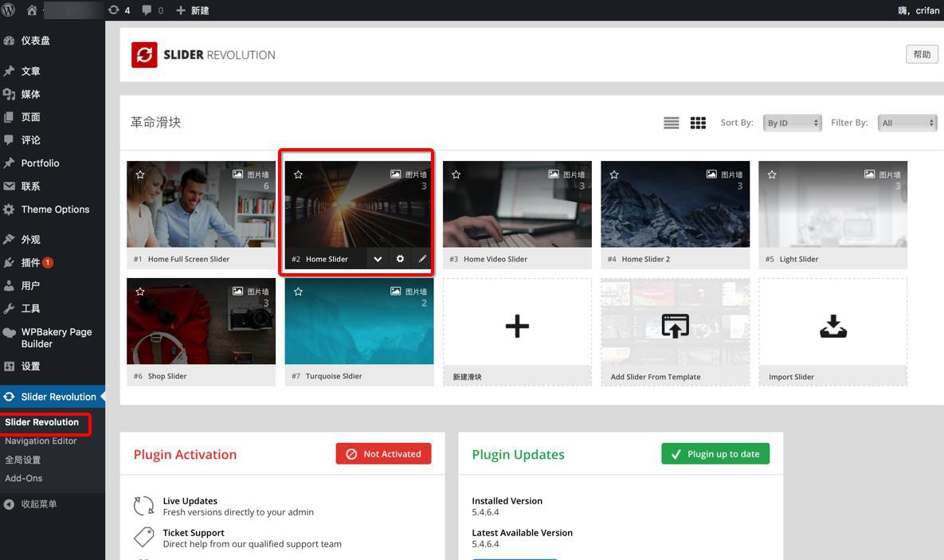Star the Shop Slider card

140,292
